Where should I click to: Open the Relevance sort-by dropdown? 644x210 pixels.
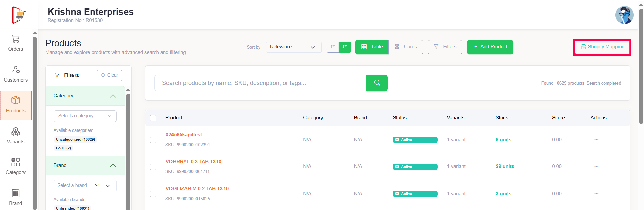pos(293,47)
